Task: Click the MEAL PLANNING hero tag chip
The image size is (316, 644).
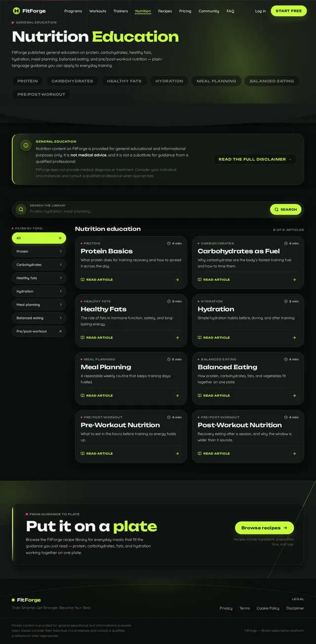Action: [x=216, y=81]
